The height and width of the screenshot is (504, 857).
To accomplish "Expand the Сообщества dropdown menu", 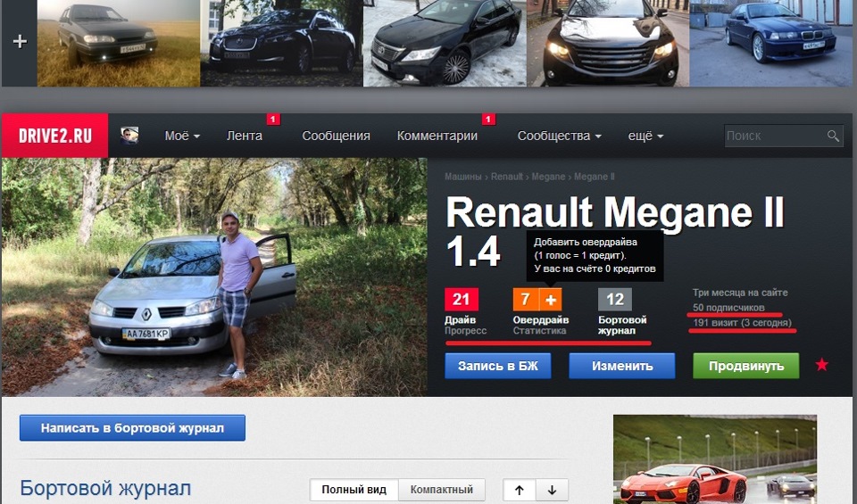I will pos(559,136).
